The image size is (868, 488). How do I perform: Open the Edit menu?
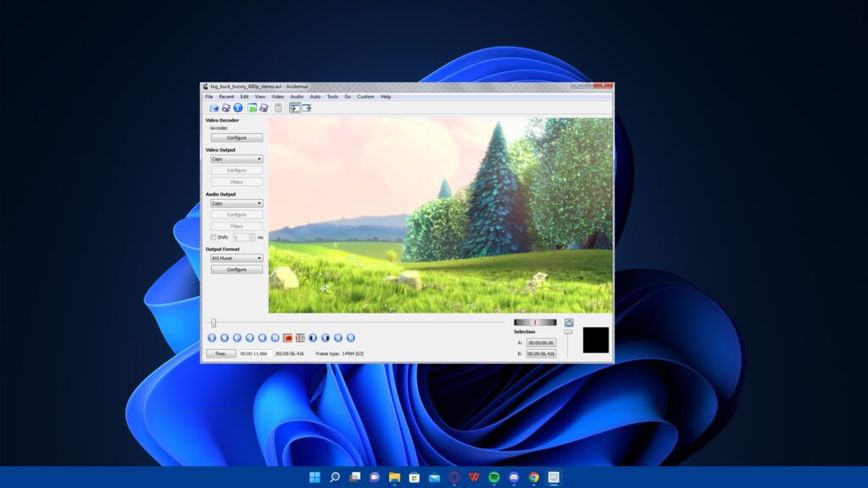tap(244, 97)
